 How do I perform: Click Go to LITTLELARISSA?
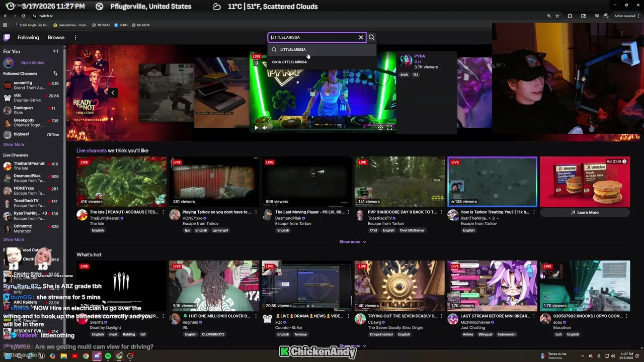click(x=289, y=62)
